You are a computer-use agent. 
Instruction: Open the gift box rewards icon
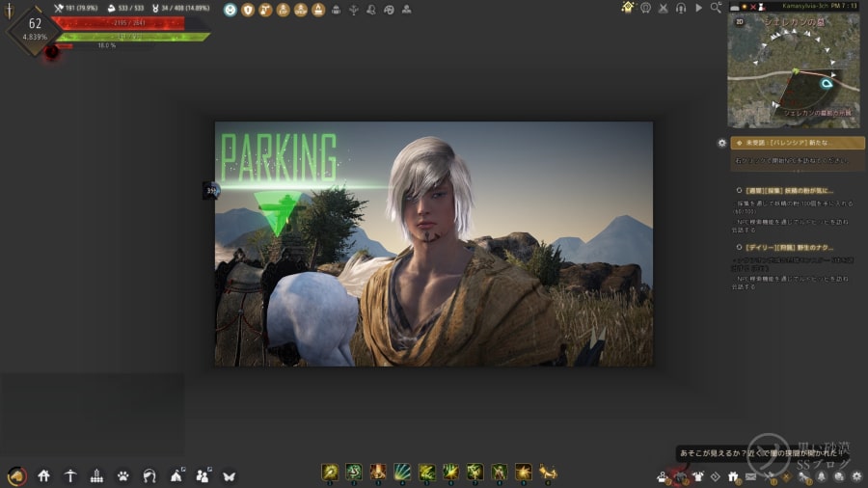(x=734, y=476)
